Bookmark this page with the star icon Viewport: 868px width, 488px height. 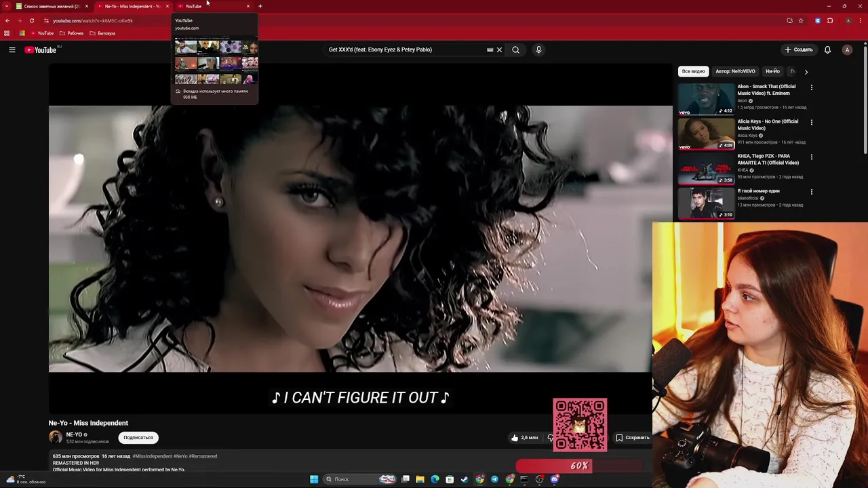coord(800,20)
